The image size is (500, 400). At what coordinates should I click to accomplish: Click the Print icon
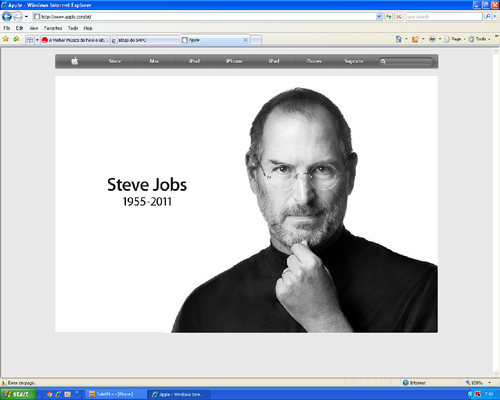(432, 39)
